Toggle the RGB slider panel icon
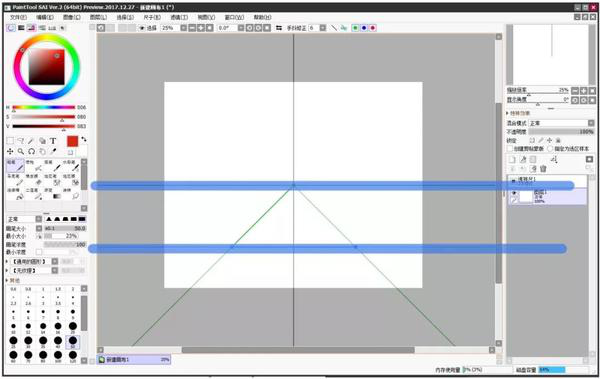Screen dimensions: 600x379 (21, 28)
